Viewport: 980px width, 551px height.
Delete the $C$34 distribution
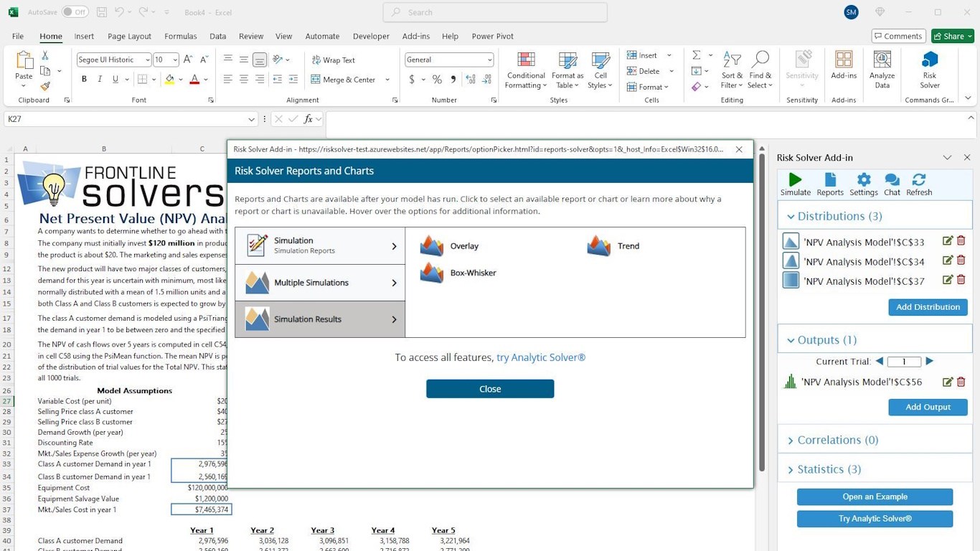pyautogui.click(x=961, y=260)
